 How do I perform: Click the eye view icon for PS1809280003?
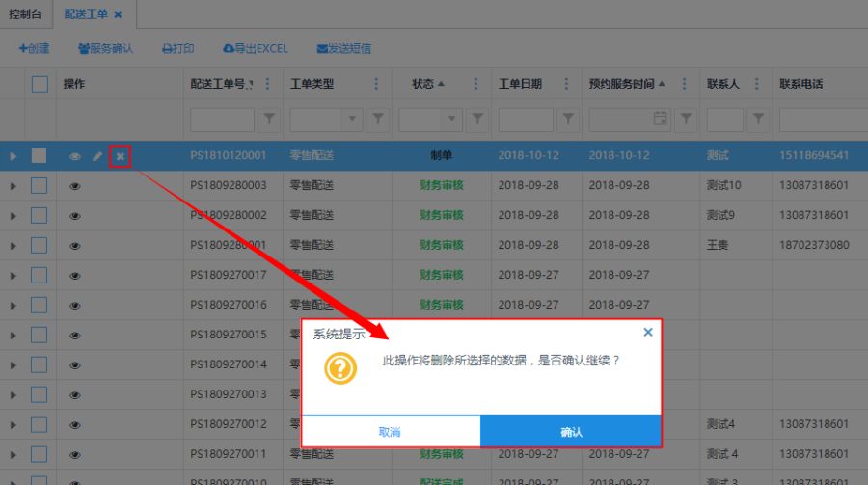tap(75, 186)
